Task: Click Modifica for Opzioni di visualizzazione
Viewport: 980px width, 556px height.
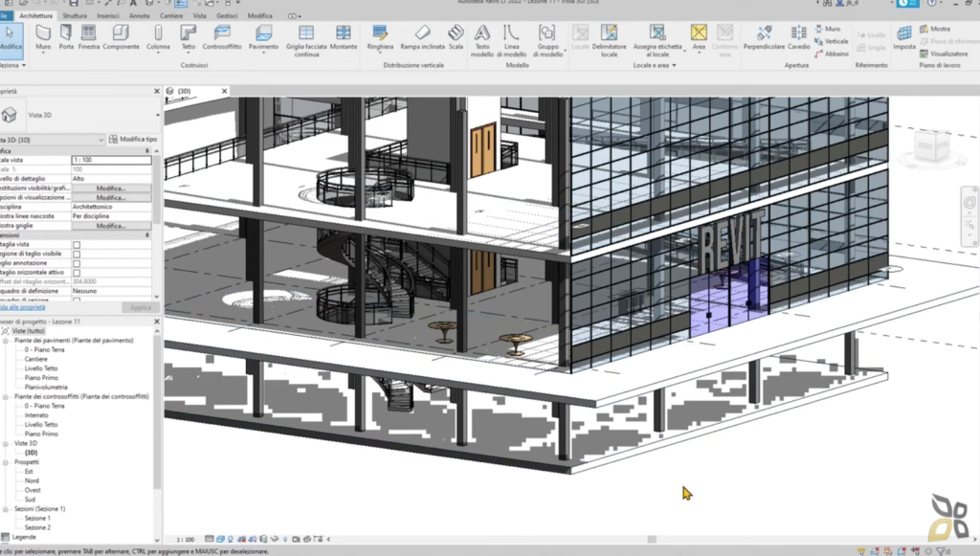Action: [x=111, y=197]
